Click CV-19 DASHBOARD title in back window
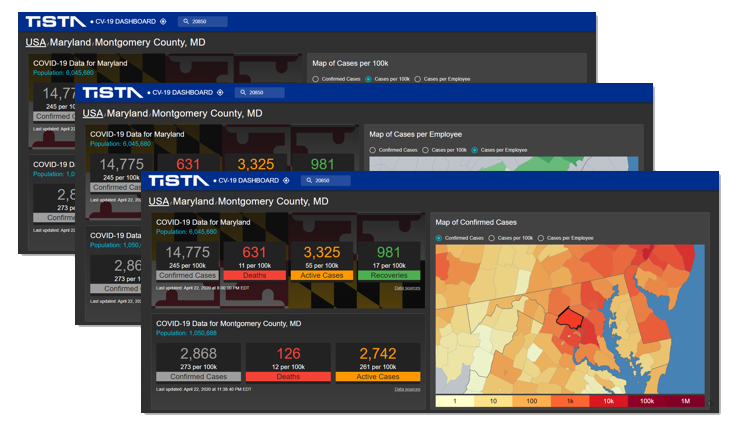This screenshot has height=432, width=738. point(126,22)
